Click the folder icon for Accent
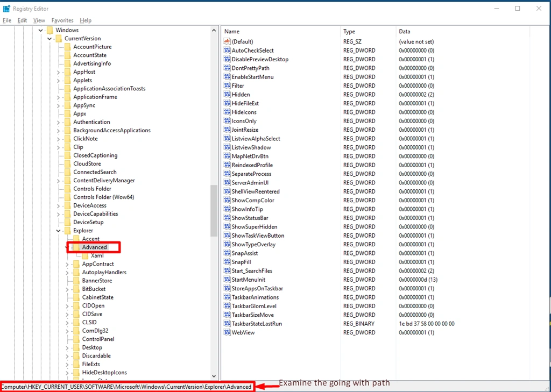 click(x=76, y=239)
